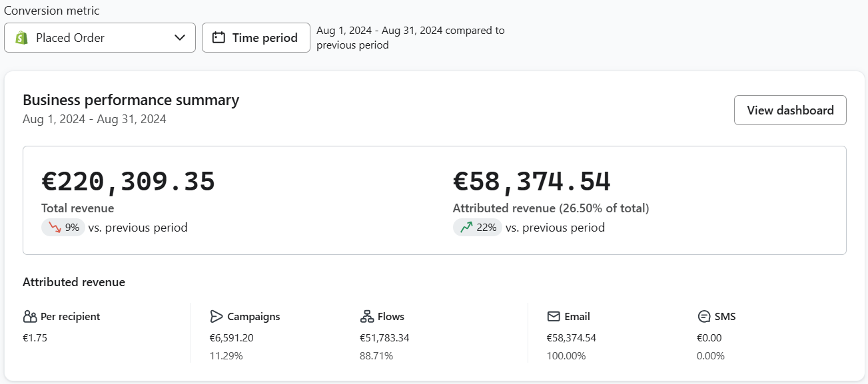Open the Placed Order conversion metric dropdown

(100, 38)
